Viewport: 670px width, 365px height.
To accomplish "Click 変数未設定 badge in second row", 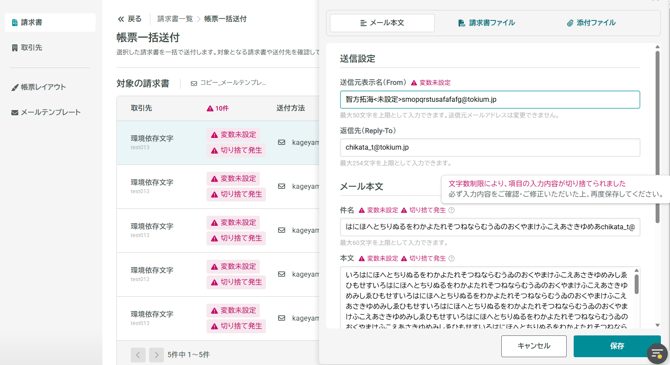I will (x=233, y=179).
